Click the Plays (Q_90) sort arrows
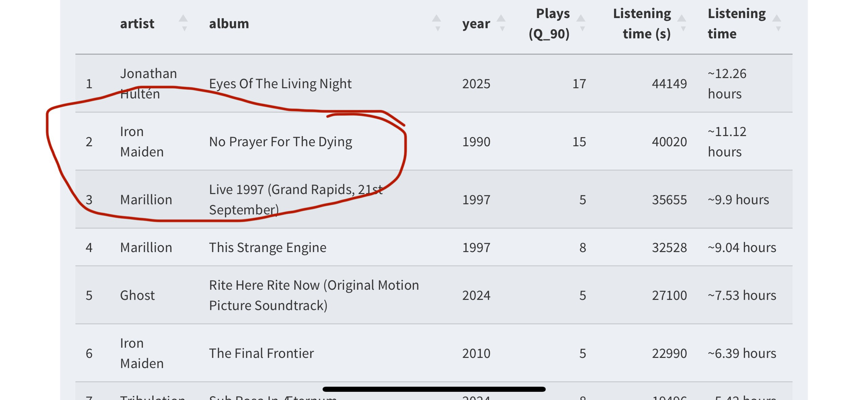Viewport: 868px width, 400px height. click(581, 23)
